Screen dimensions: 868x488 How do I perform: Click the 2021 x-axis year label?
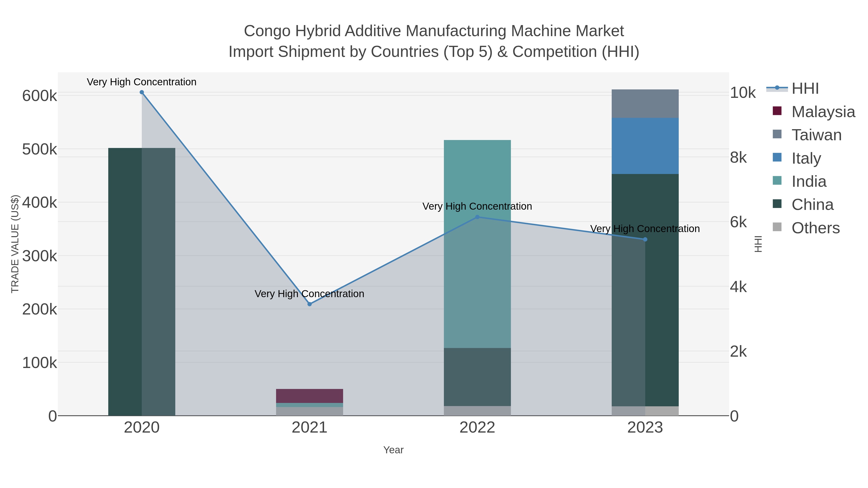[310, 428]
